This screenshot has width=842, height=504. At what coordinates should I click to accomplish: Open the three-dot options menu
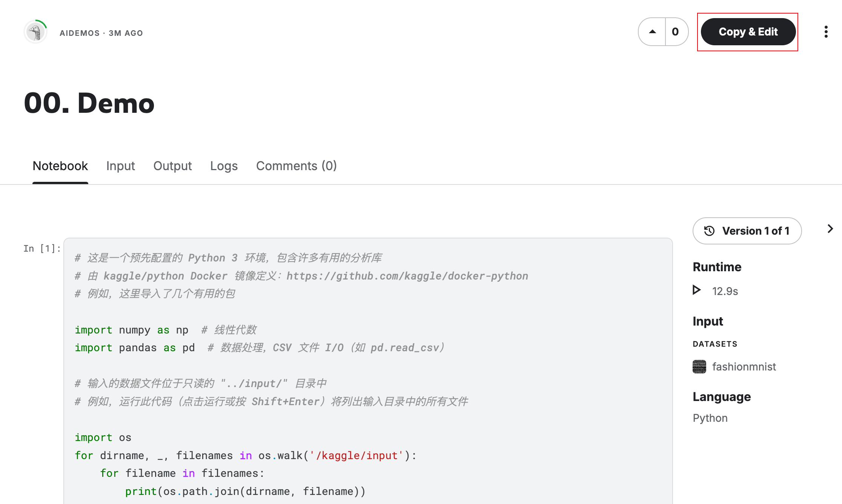pyautogui.click(x=826, y=32)
